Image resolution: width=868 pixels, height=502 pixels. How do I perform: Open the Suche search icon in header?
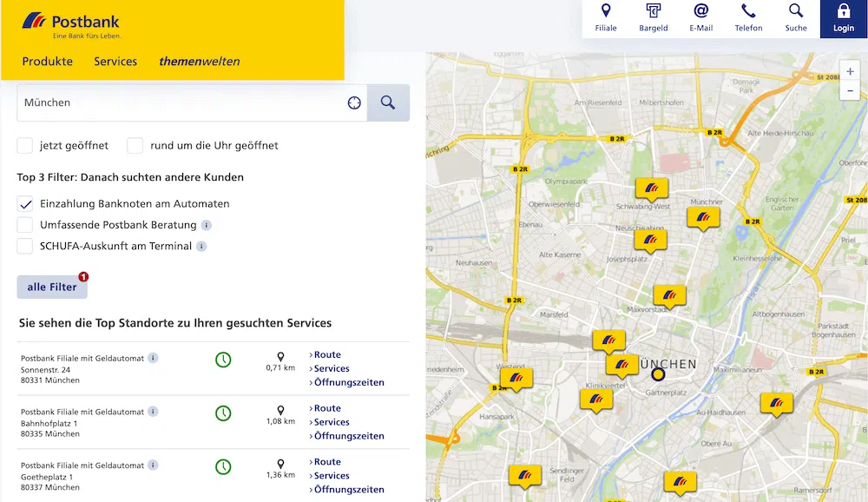[796, 18]
